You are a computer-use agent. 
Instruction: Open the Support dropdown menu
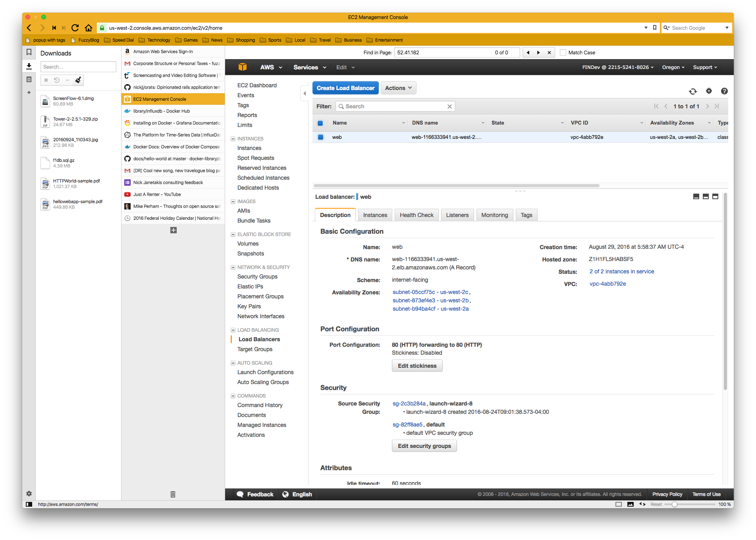point(705,67)
